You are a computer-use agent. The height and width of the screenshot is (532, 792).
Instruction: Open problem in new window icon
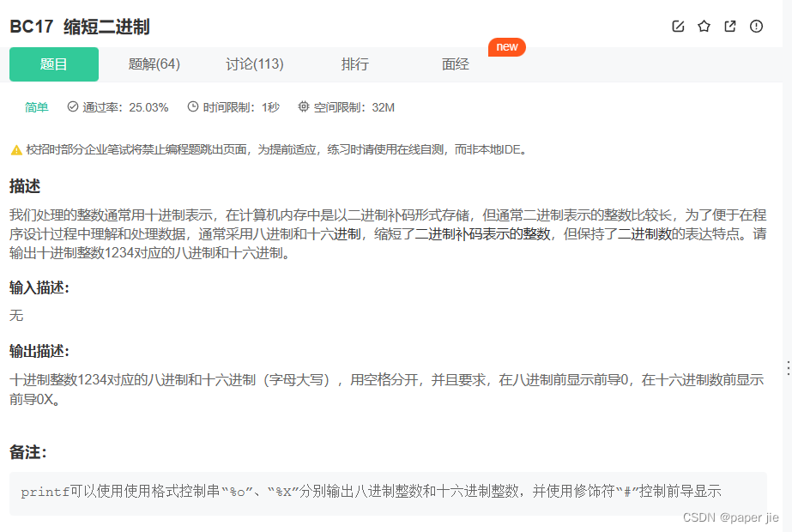click(x=730, y=27)
